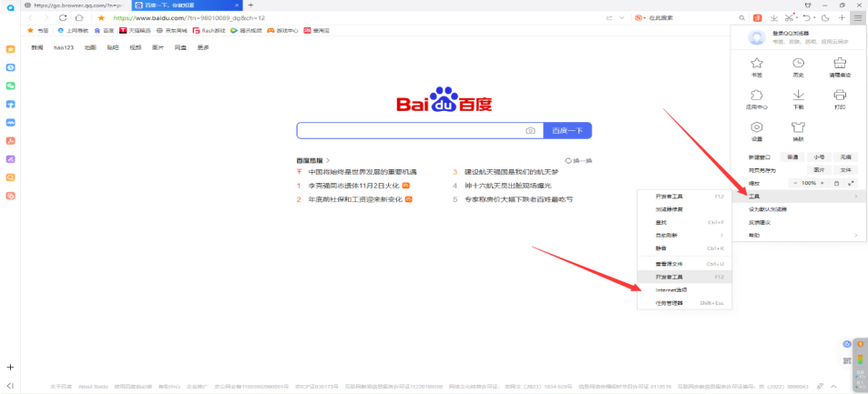
Task: Save page as 图片
Action: [x=819, y=170]
